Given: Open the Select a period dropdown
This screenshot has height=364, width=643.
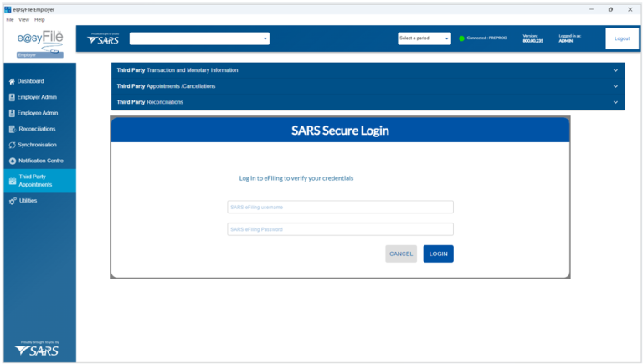Looking at the screenshot, I should coord(424,38).
